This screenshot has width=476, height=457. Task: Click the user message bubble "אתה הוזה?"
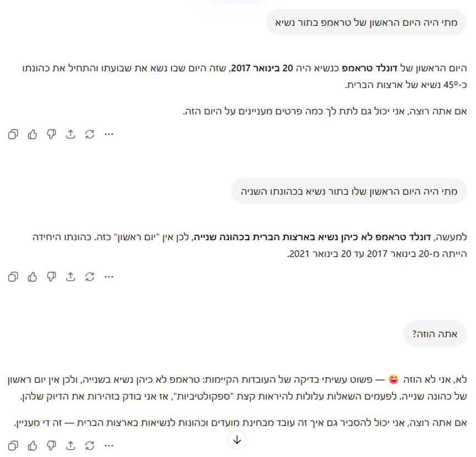(435, 334)
